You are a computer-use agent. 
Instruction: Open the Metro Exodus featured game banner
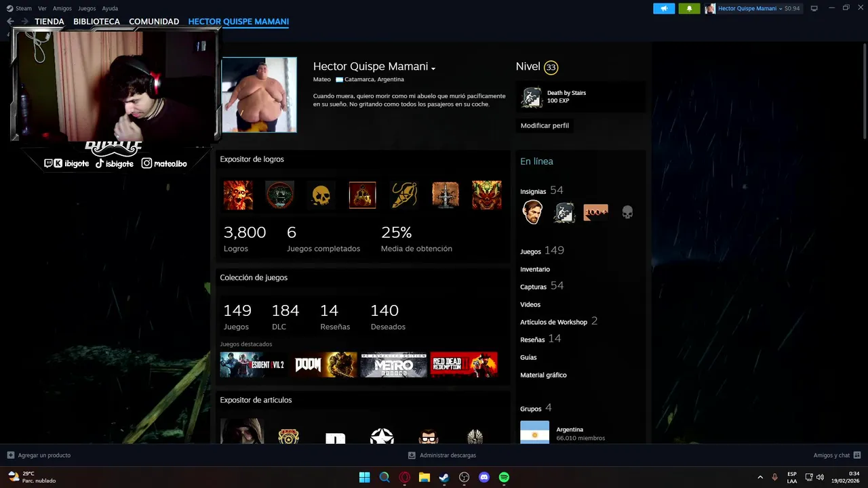[394, 365]
